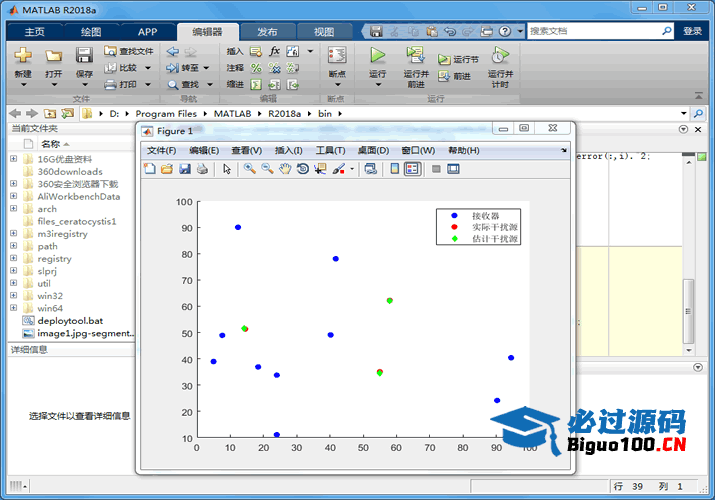This screenshot has height=500, width=715.
Task: Click the rotate 3D tool icon
Action: pos(303,169)
